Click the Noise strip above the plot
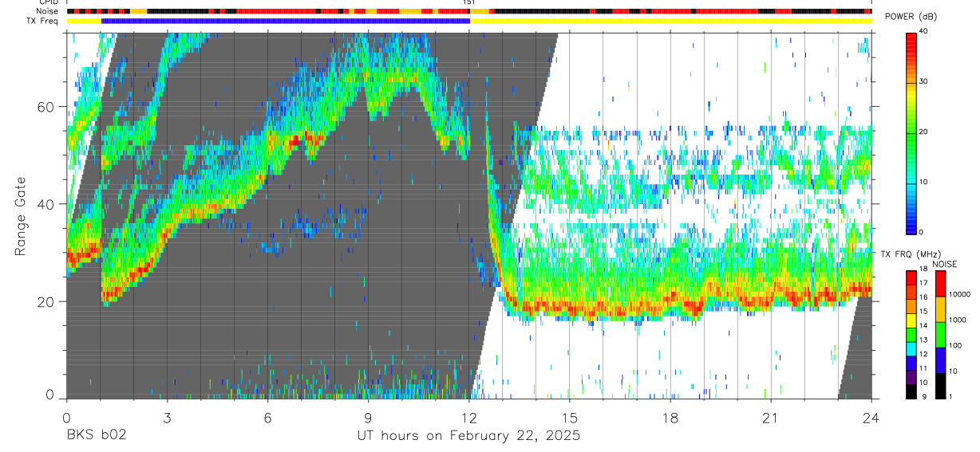This screenshot has height=452, width=980. 468,11
